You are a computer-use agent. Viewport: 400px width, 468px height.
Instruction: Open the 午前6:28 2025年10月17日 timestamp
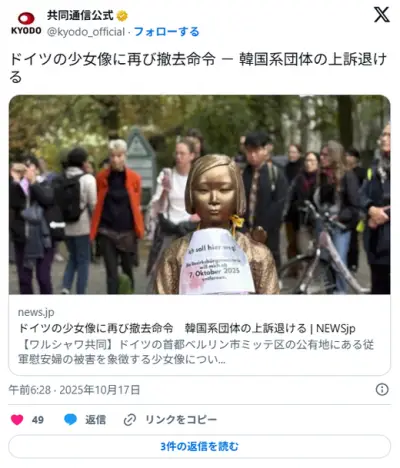click(74, 390)
